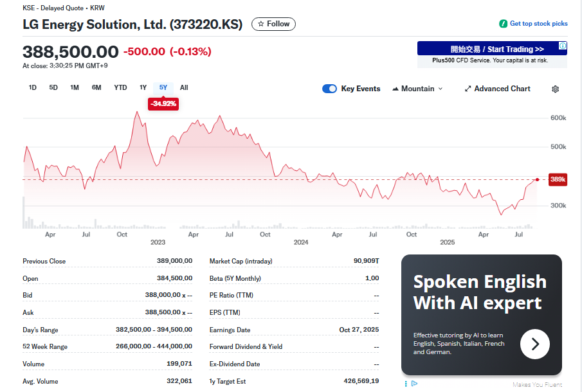Select the 1D time range tab

[33, 87]
